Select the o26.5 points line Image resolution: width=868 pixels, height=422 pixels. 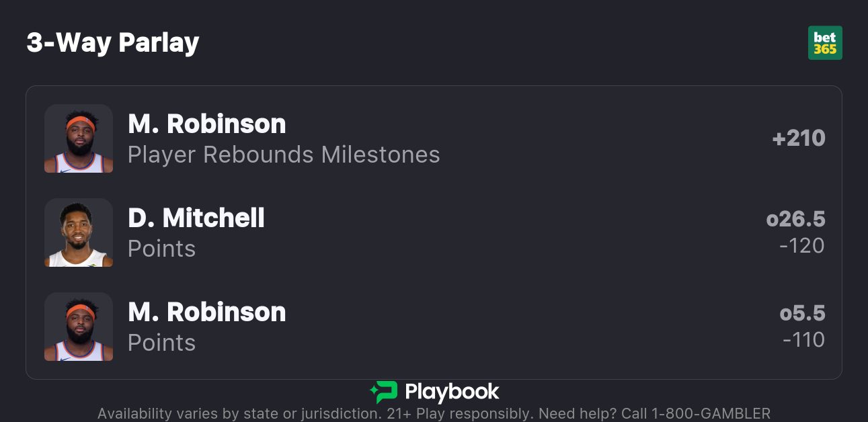[795, 219]
